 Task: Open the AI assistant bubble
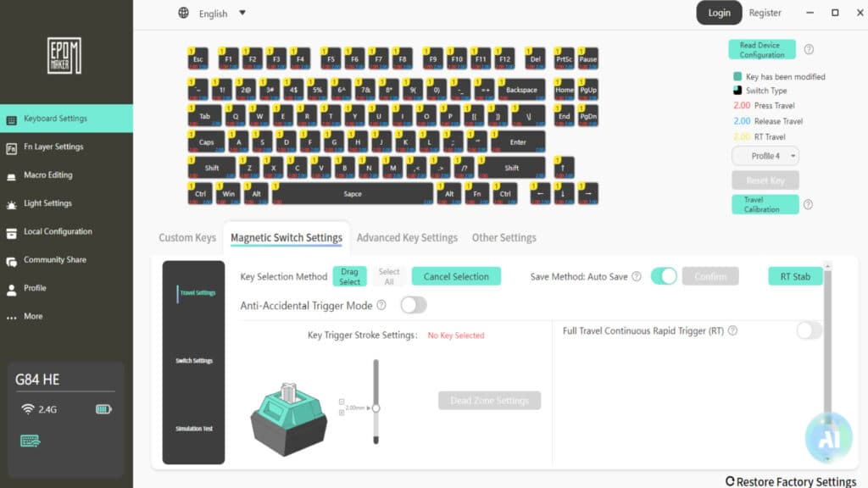click(x=828, y=436)
